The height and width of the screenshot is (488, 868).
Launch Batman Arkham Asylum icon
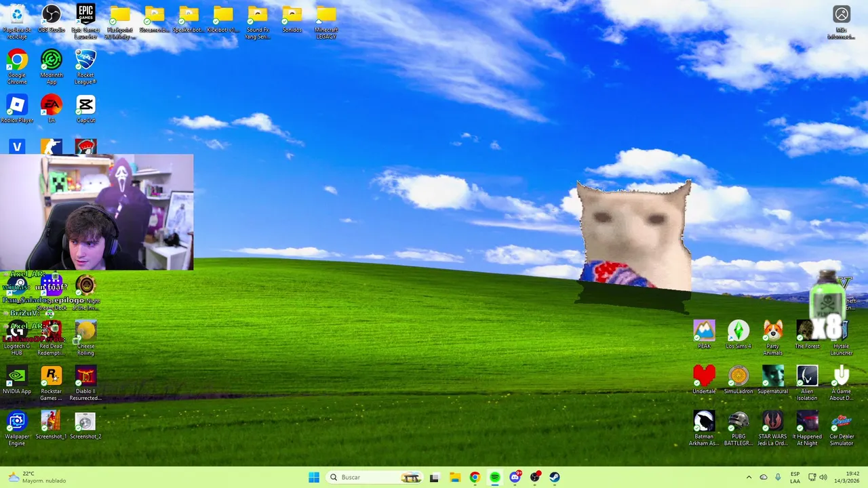(x=704, y=428)
